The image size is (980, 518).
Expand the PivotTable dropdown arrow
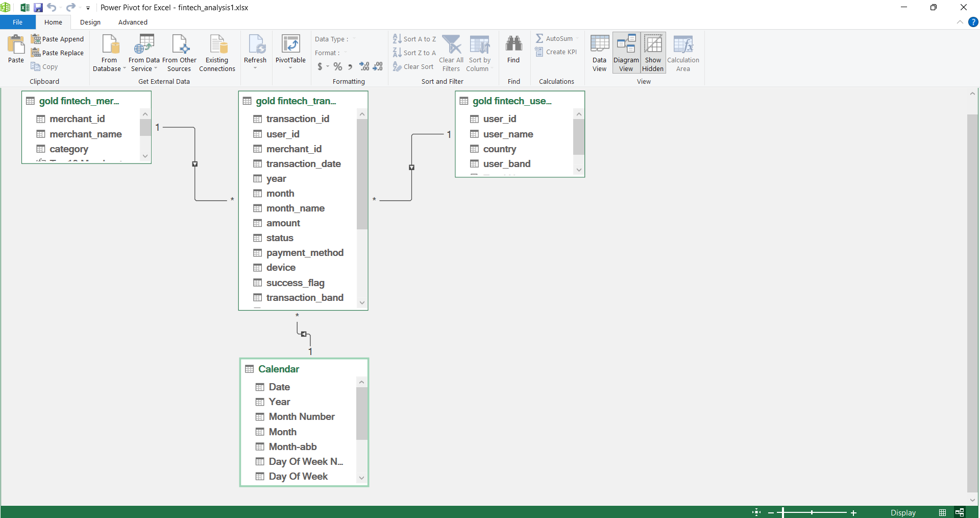pyautogui.click(x=290, y=68)
